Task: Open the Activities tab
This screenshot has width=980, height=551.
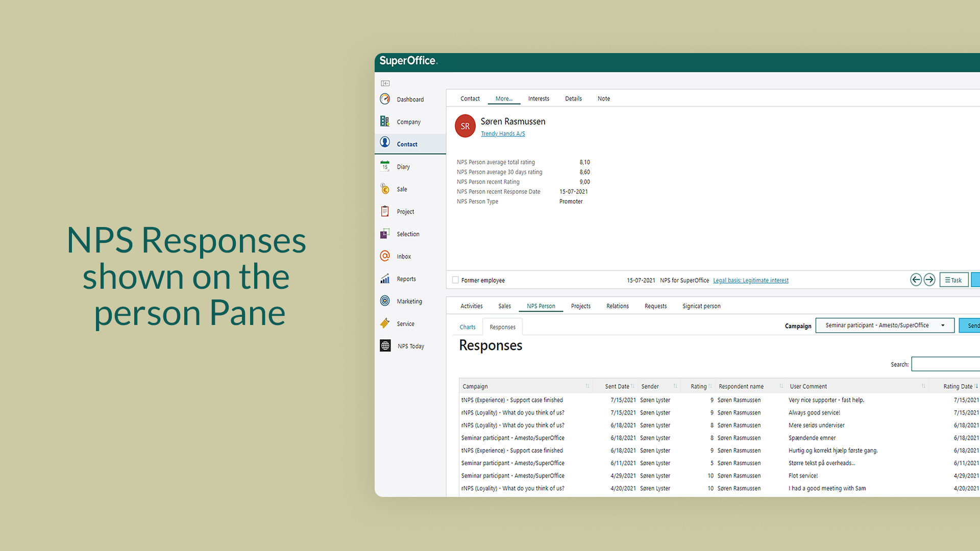Action: tap(471, 306)
